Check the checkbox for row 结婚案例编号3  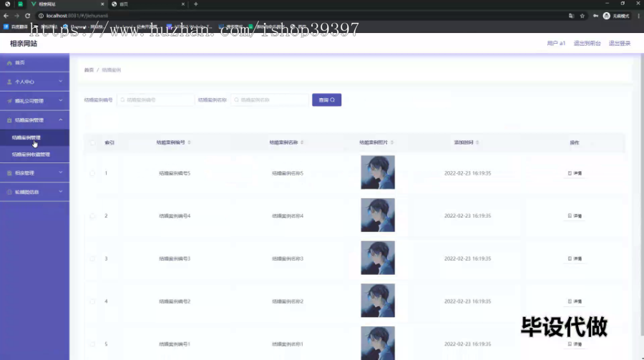(x=92, y=258)
